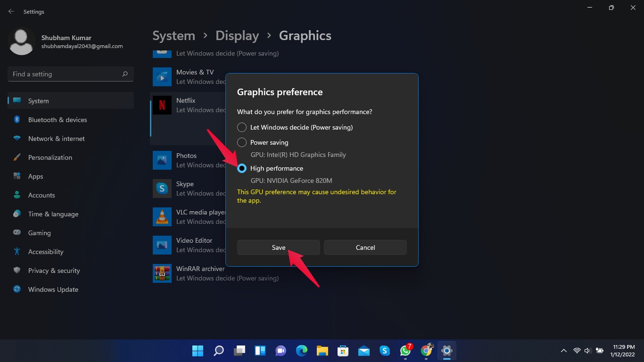Click the Video Editor app icon

click(x=162, y=245)
